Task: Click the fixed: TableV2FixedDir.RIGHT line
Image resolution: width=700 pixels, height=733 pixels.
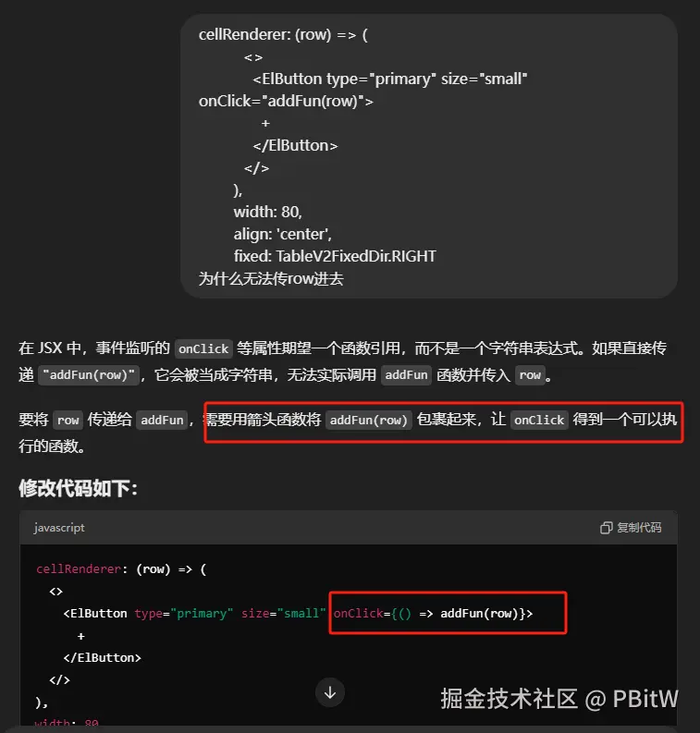Action: 335,256
